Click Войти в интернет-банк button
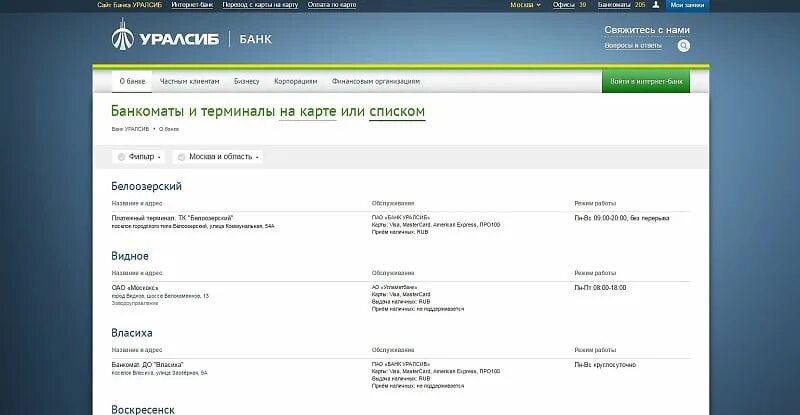800x415 pixels. click(x=646, y=81)
